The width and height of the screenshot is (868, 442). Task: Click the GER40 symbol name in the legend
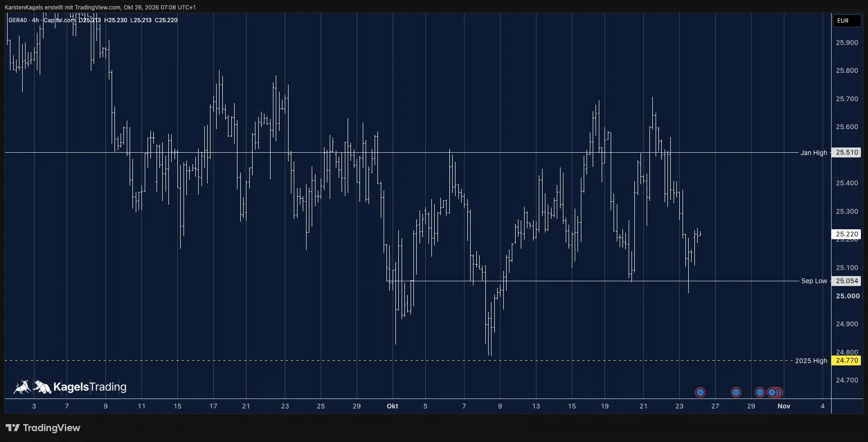18,20
